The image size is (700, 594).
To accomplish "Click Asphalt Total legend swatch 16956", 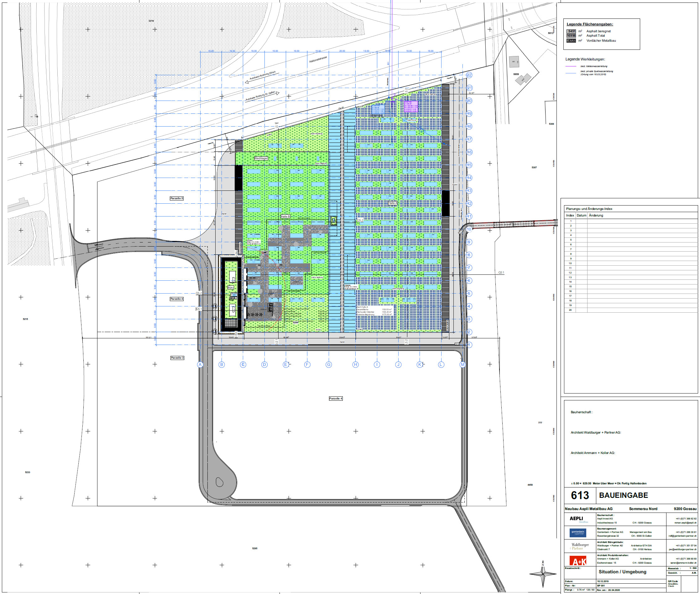I will [x=571, y=35].
